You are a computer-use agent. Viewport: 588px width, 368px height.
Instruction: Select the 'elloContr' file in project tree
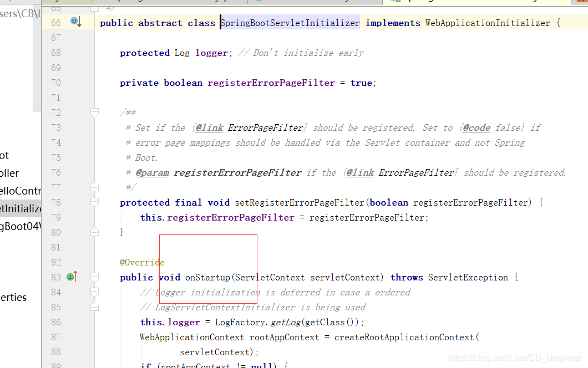21,191
